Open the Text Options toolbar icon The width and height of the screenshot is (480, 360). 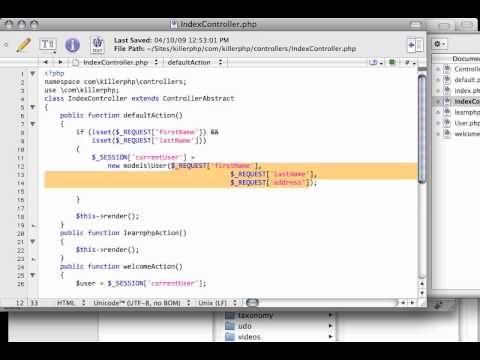[48, 45]
